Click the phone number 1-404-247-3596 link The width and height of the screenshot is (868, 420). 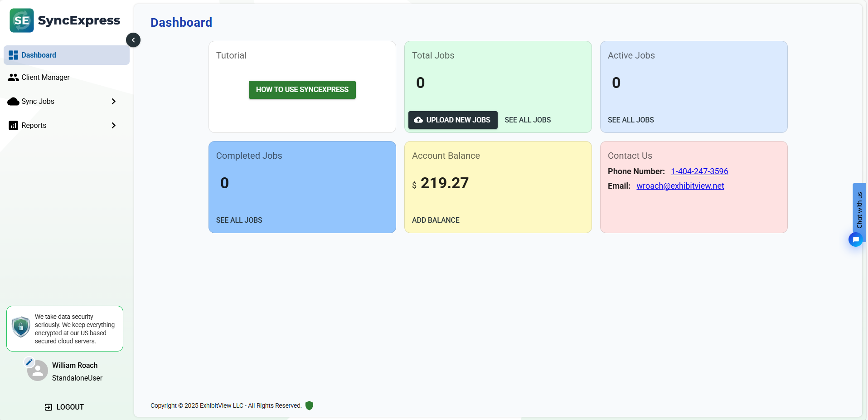click(x=699, y=171)
